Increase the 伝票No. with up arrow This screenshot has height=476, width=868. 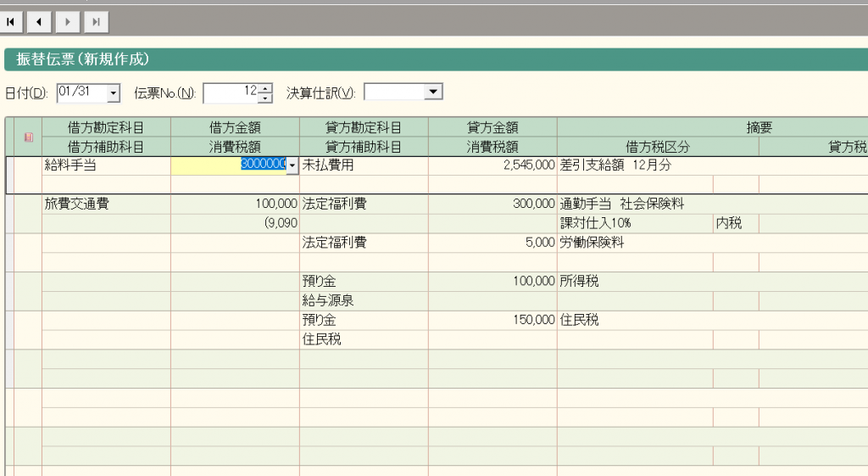[x=266, y=87]
